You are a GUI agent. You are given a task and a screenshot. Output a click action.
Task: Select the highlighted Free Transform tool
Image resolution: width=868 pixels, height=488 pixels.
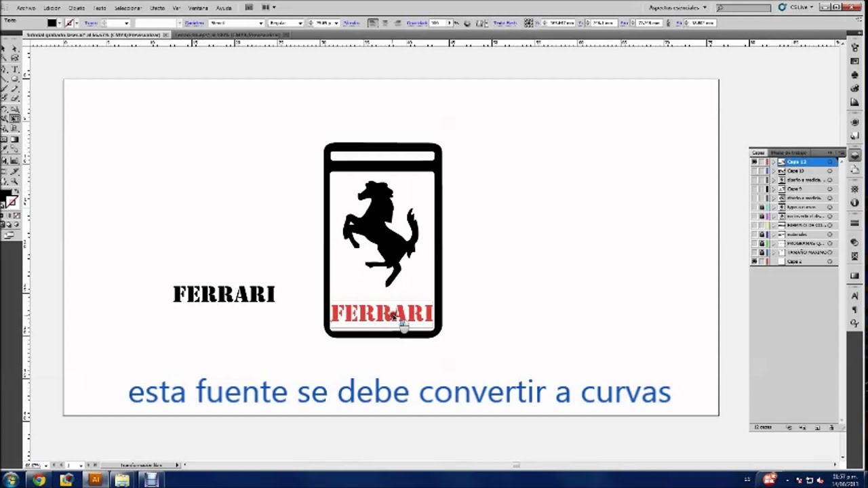tap(14, 117)
